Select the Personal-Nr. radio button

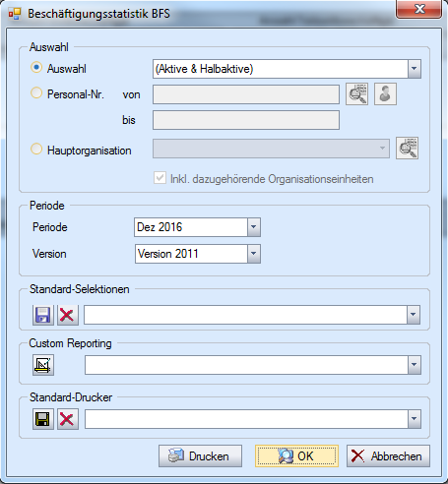pos(36,92)
